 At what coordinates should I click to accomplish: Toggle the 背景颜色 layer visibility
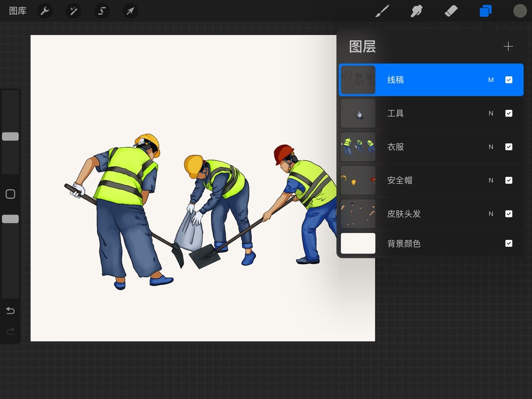[508, 244]
